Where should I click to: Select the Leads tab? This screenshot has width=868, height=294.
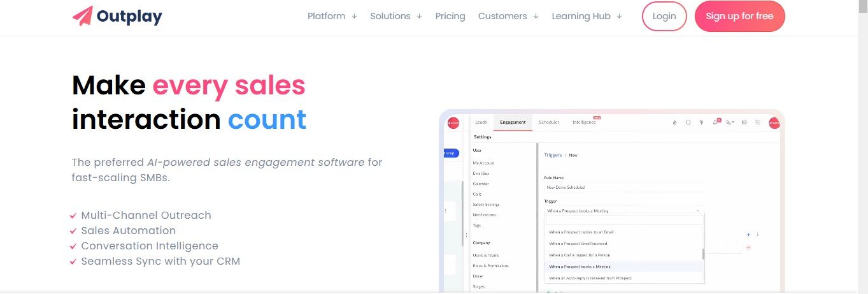coord(481,122)
